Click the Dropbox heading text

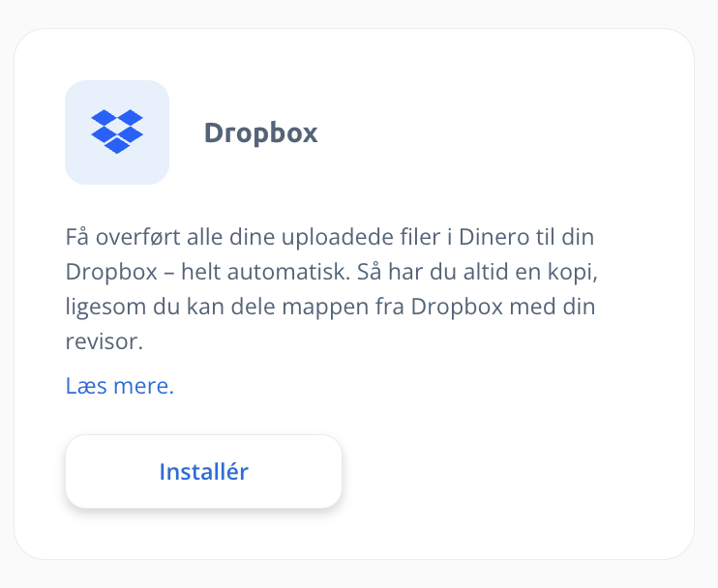pyautogui.click(x=260, y=133)
